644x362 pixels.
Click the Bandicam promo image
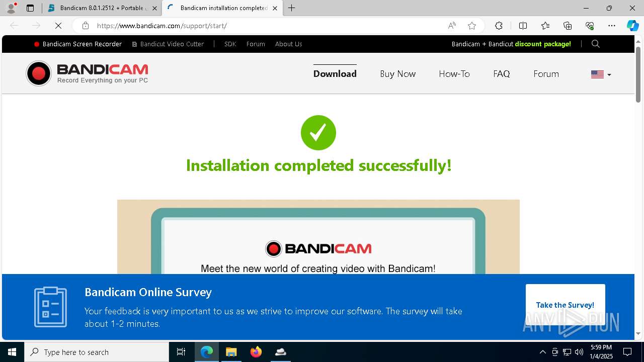tap(318, 237)
